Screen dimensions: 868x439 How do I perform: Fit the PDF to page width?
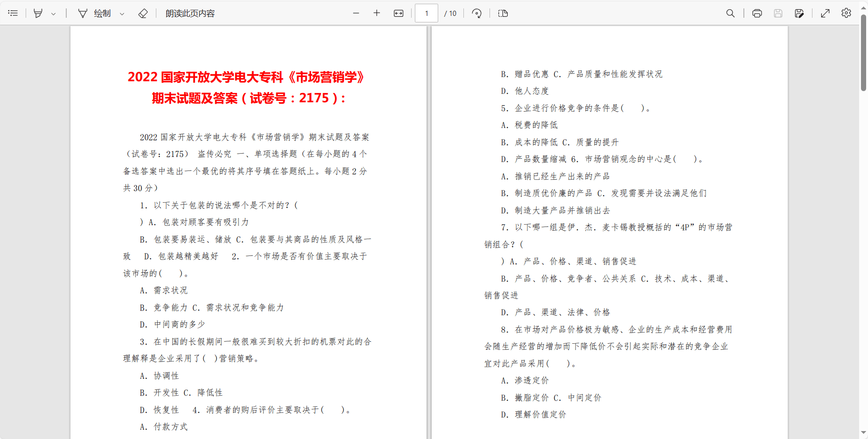399,13
